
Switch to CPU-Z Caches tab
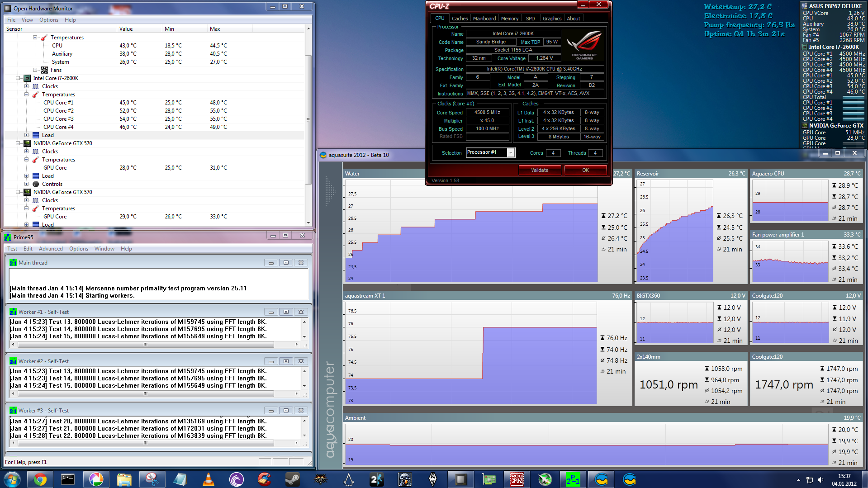tap(460, 19)
